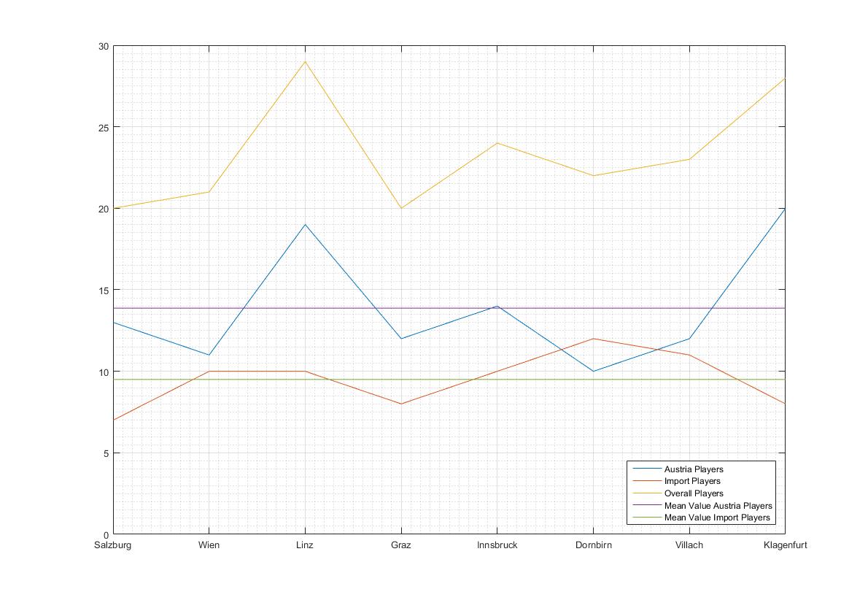Select the "Dornbirn" x-axis label
Screen dimensions: 868x600
593,545
